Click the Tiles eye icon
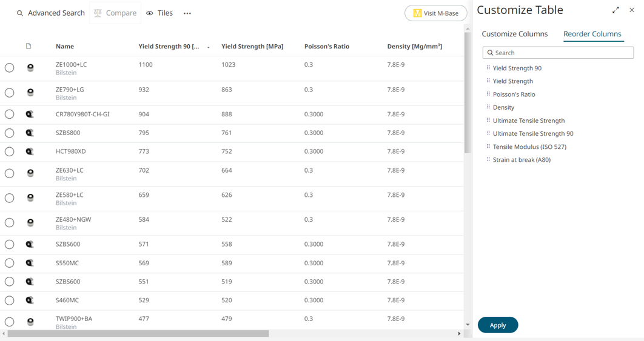The height and width of the screenshot is (341, 644). click(150, 13)
